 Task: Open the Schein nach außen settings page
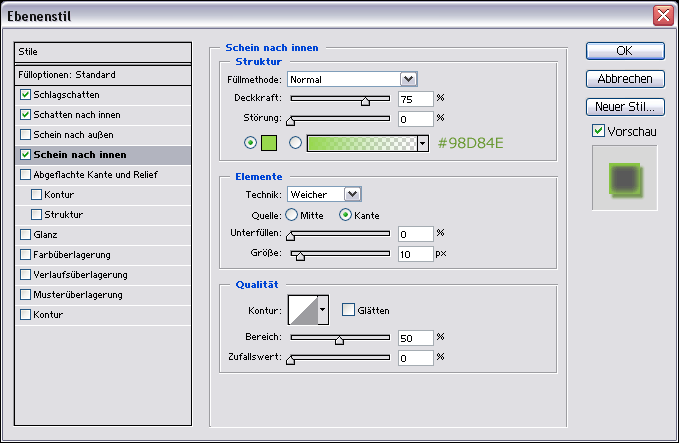[x=73, y=135]
